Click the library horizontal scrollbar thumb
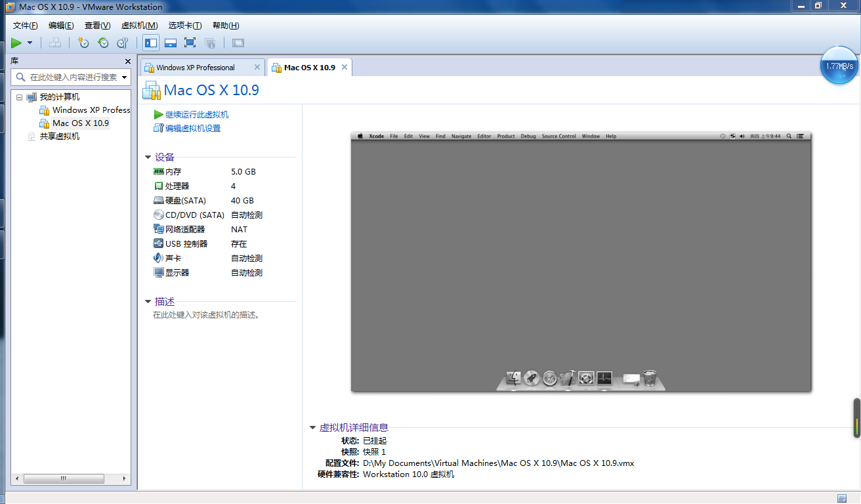The width and height of the screenshot is (861, 504). [64, 480]
